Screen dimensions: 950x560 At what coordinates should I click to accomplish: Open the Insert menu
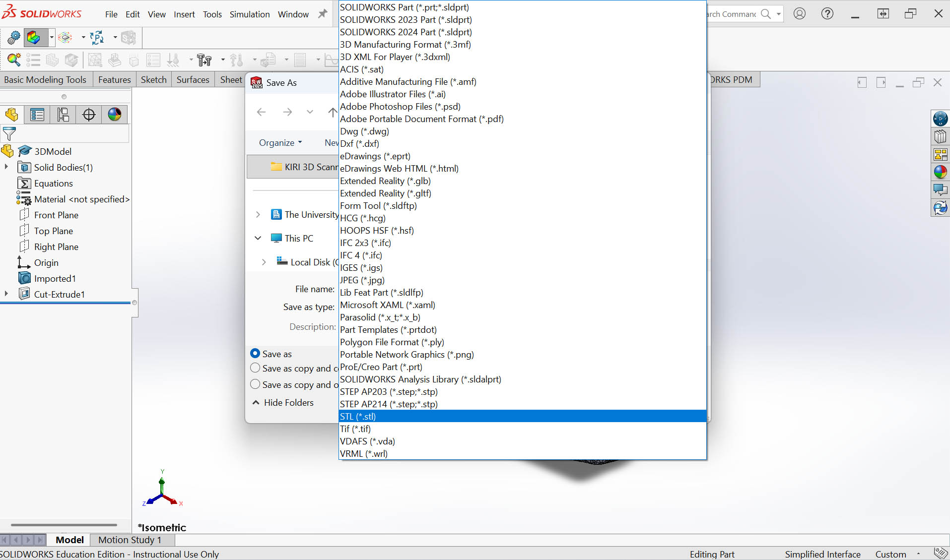[x=184, y=14]
